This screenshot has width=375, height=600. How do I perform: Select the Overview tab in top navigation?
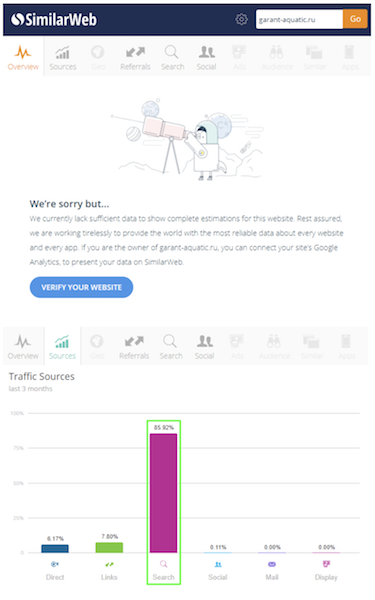tap(23, 57)
